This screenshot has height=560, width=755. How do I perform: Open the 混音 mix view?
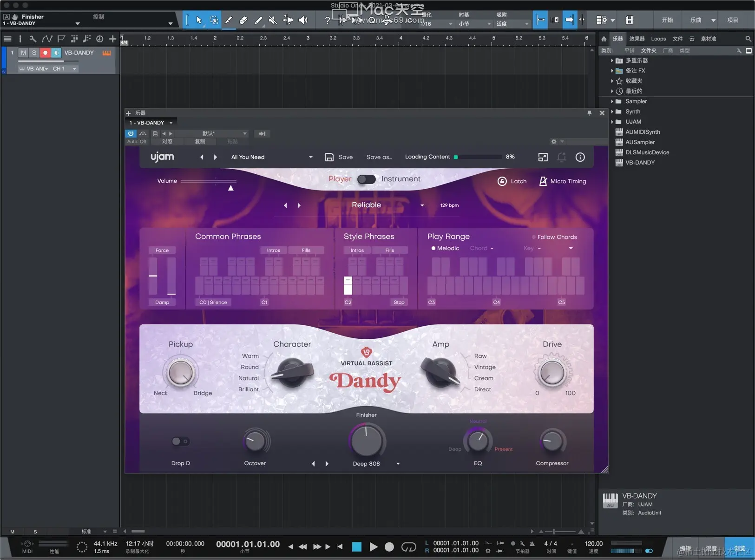711,548
